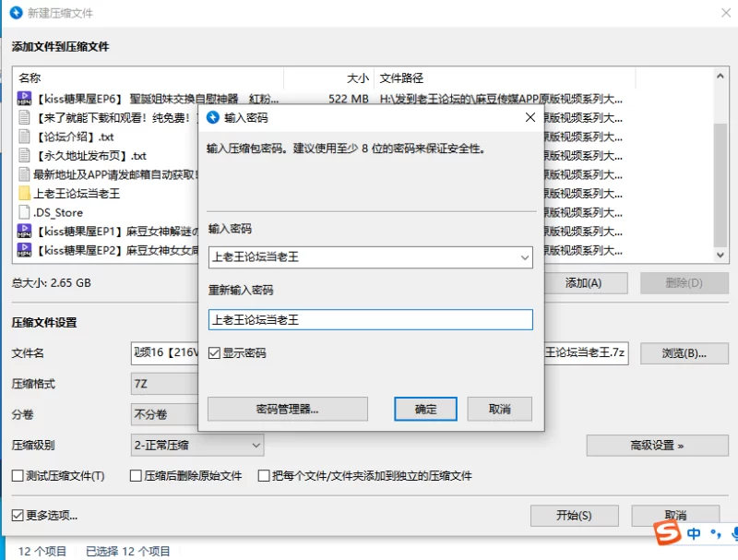Enable 测试压缩文件(T) checkbox
The image size is (738, 560).
[x=18, y=476]
